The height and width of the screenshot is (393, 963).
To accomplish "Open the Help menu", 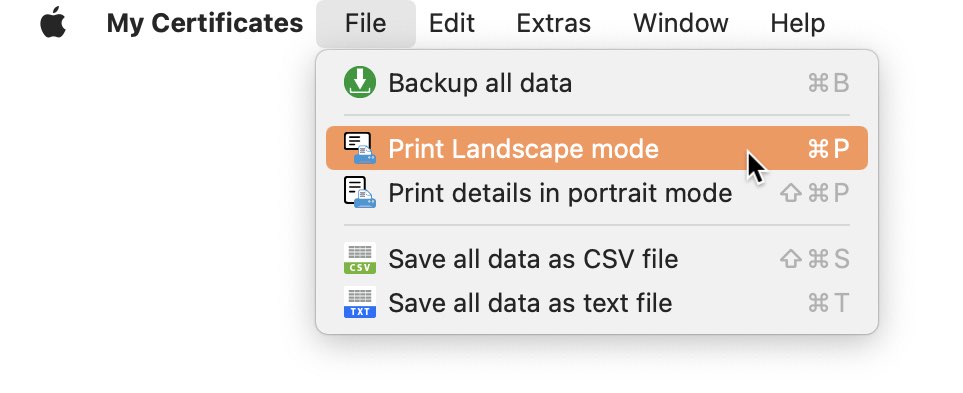I will (x=798, y=23).
